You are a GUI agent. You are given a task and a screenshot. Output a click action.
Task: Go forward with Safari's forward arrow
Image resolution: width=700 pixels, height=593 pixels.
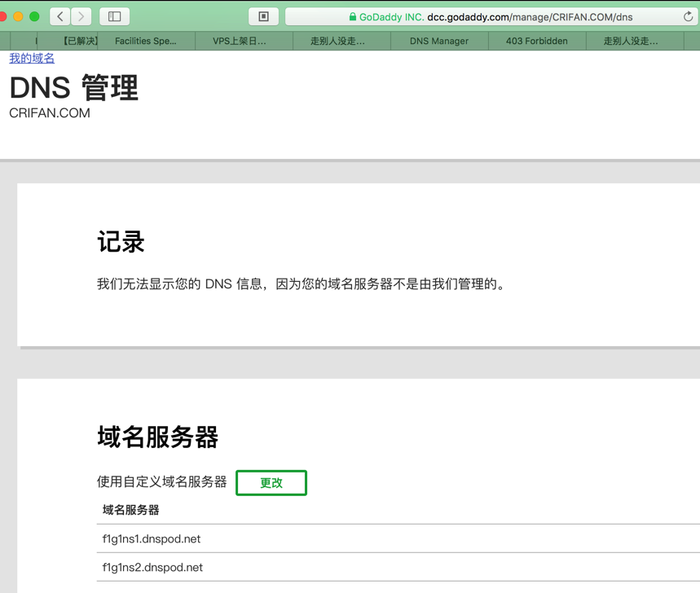click(x=81, y=16)
